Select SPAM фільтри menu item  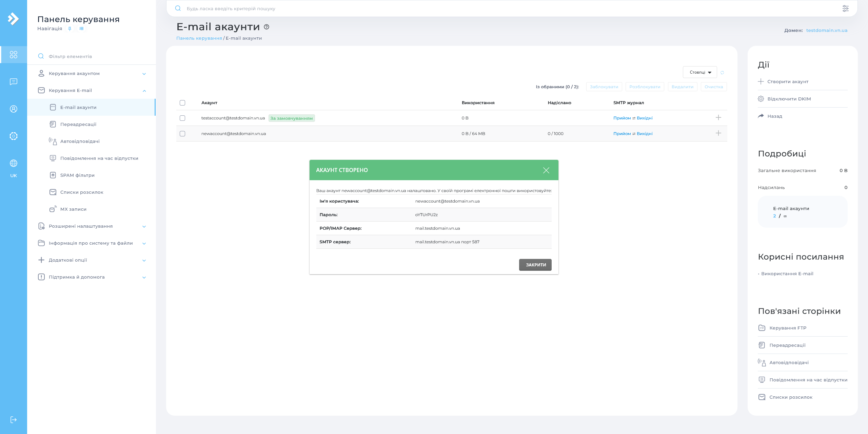[x=77, y=175]
